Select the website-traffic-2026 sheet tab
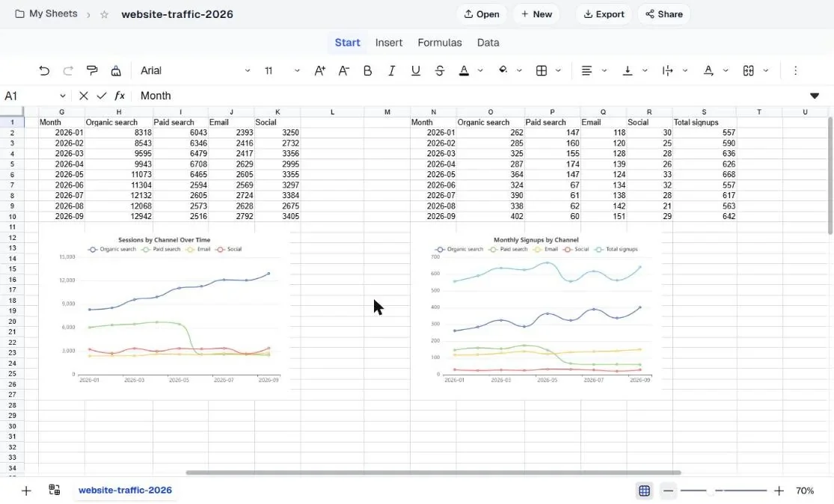 point(125,491)
